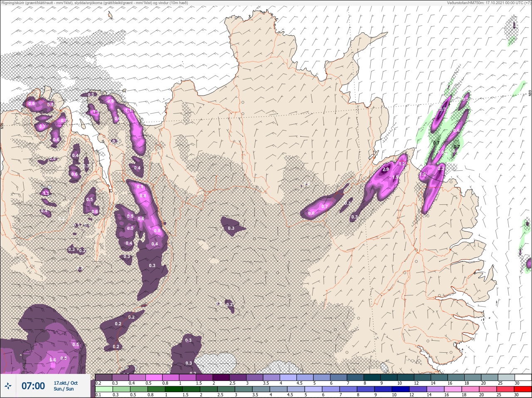Screen dimensions: 532x398
Task: Click the Veðurstofan logo icon beside the time
Action: (8, 386)
